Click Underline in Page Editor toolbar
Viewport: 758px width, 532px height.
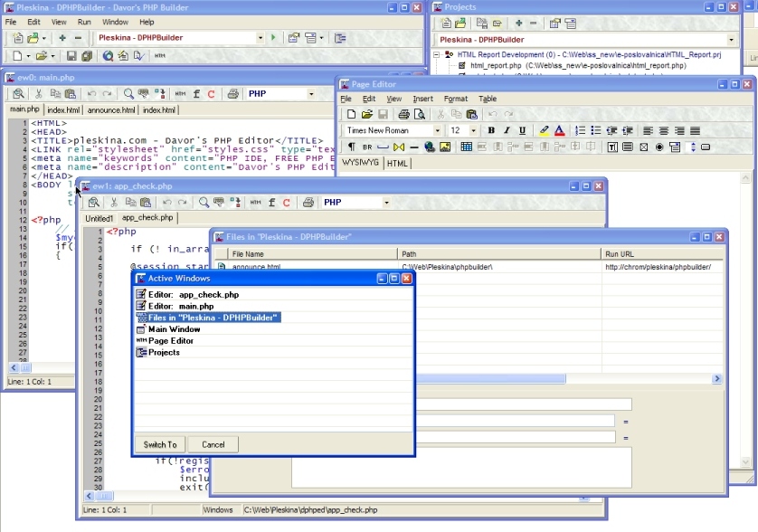point(522,130)
